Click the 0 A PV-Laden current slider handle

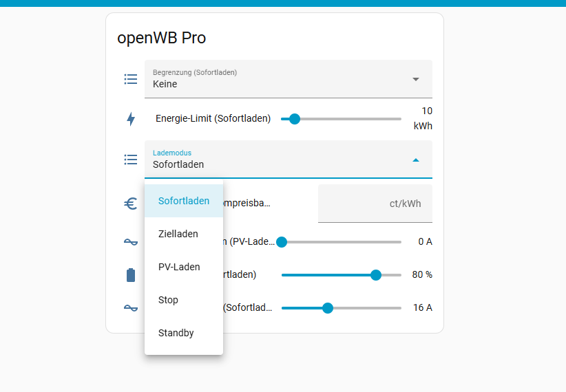(x=282, y=242)
